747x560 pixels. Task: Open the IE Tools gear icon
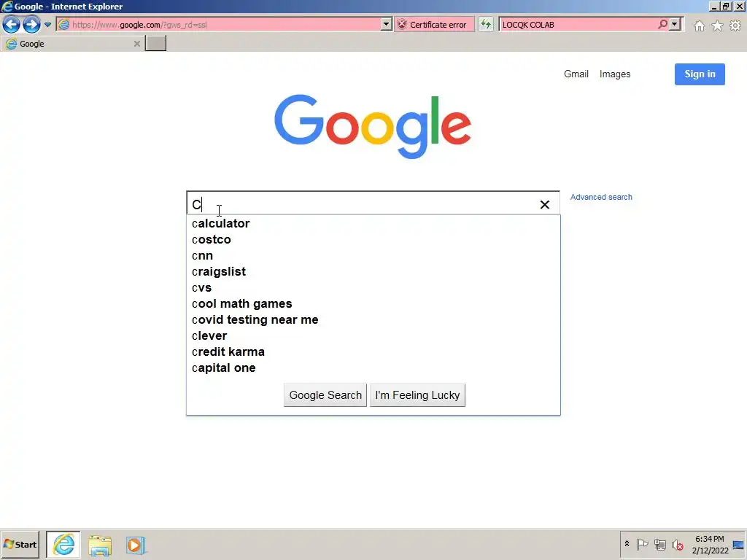click(x=735, y=26)
